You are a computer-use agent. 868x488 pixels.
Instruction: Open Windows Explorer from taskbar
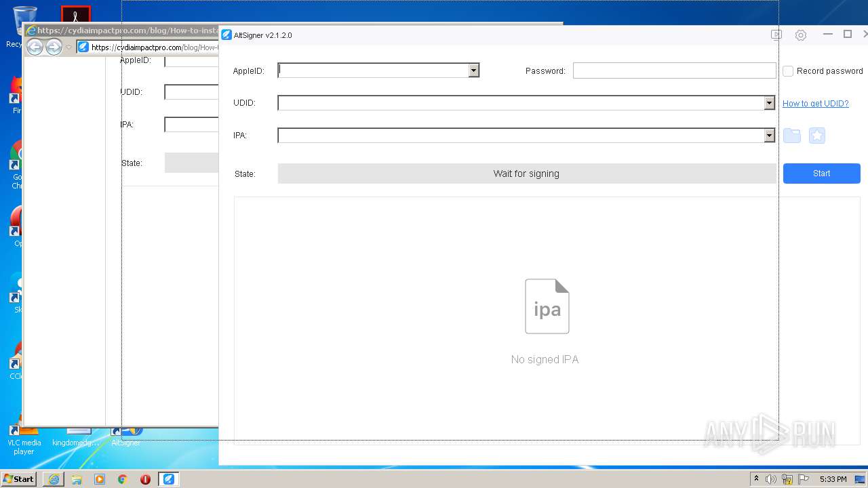(x=77, y=479)
